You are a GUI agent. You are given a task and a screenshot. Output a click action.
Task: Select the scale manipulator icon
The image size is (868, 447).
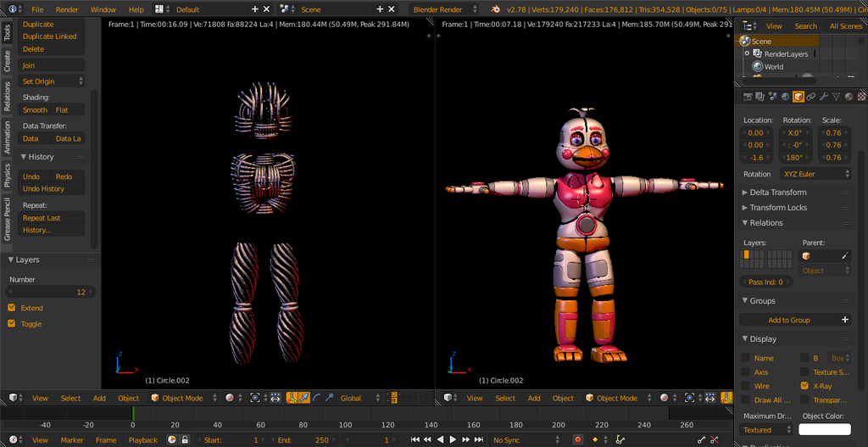pyautogui.click(x=330, y=398)
